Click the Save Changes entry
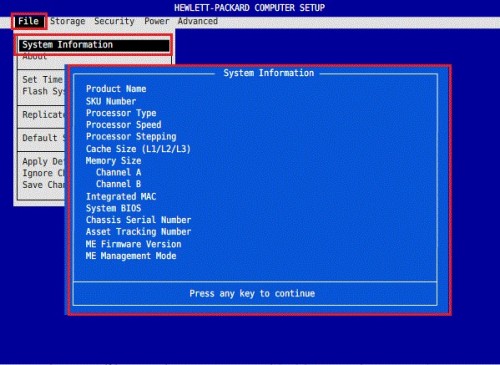The width and height of the screenshot is (500, 365). point(43,185)
